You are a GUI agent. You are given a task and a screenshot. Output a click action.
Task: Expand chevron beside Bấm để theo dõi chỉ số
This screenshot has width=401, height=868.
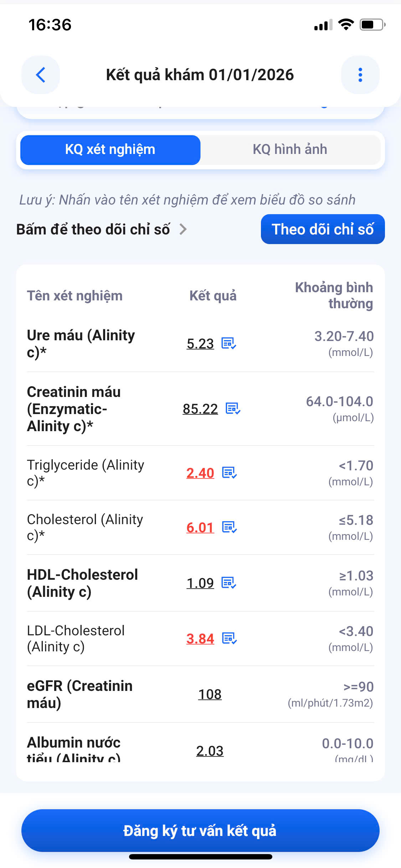coord(183,229)
